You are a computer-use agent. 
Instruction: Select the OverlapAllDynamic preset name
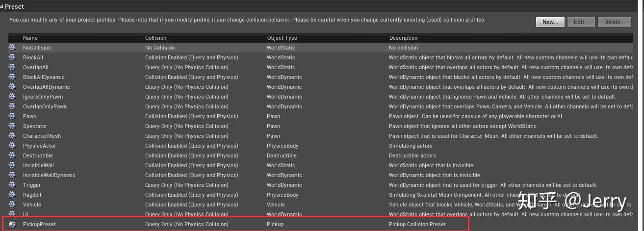point(47,87)
